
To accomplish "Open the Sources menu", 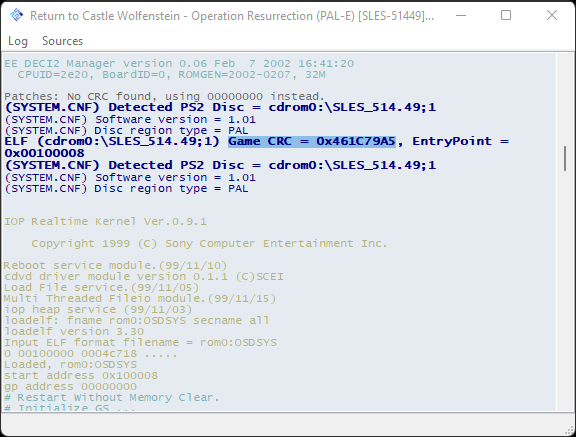I will 62,41.
